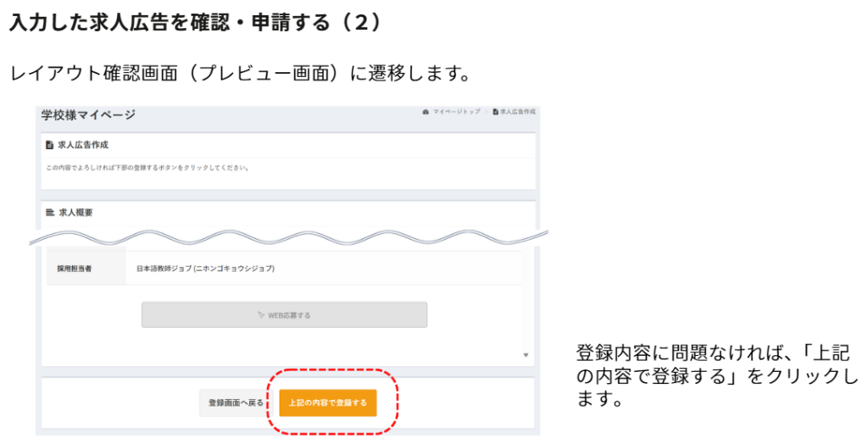Click the 日本語教師ジョブ contact name value
The width and height of the screenshot is (868, 444).
pos(205,269)
